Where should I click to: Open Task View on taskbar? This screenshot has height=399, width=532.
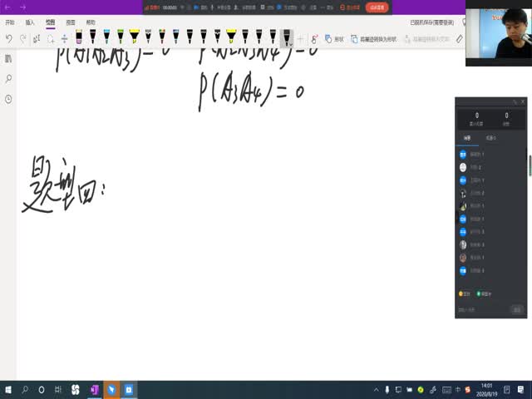58,390
